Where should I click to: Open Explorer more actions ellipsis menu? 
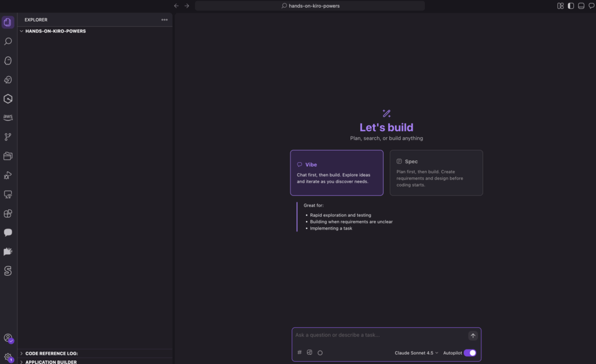click(x=164, y=20)
